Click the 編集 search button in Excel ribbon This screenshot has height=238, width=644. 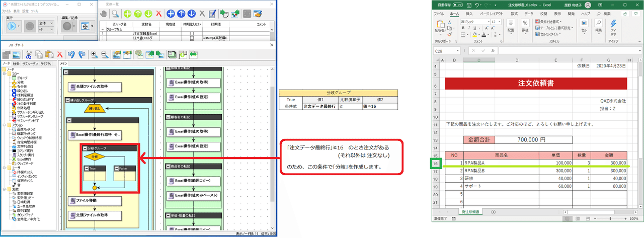tap(599, 26)
